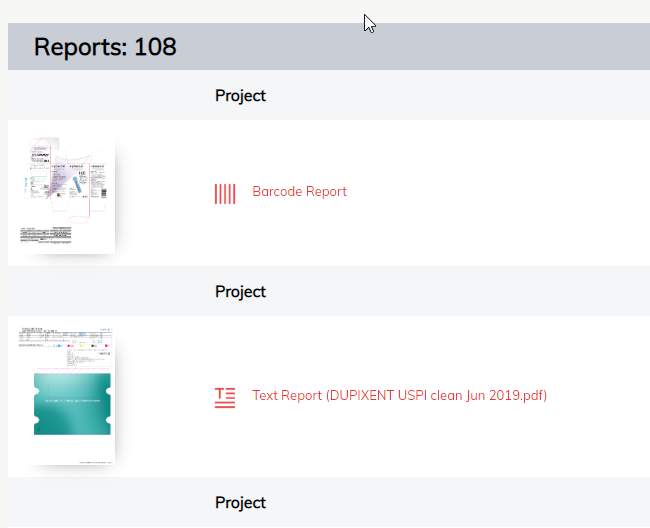This screenshot has width=650, height=528.
Task: Click the text report lines icon
Action: (x=225, y=397)
